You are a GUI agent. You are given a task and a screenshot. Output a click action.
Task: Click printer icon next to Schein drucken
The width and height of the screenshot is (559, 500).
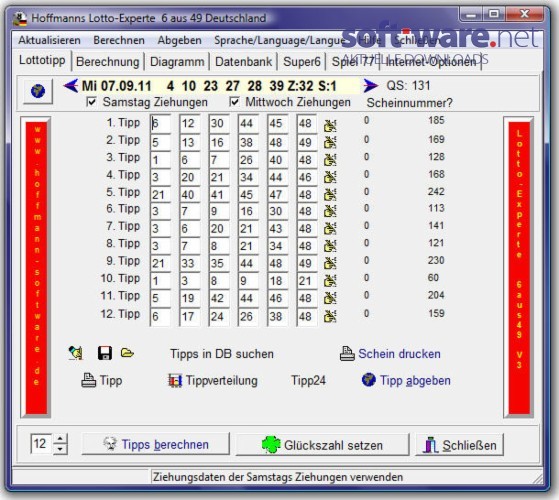(x=347, y=354)
